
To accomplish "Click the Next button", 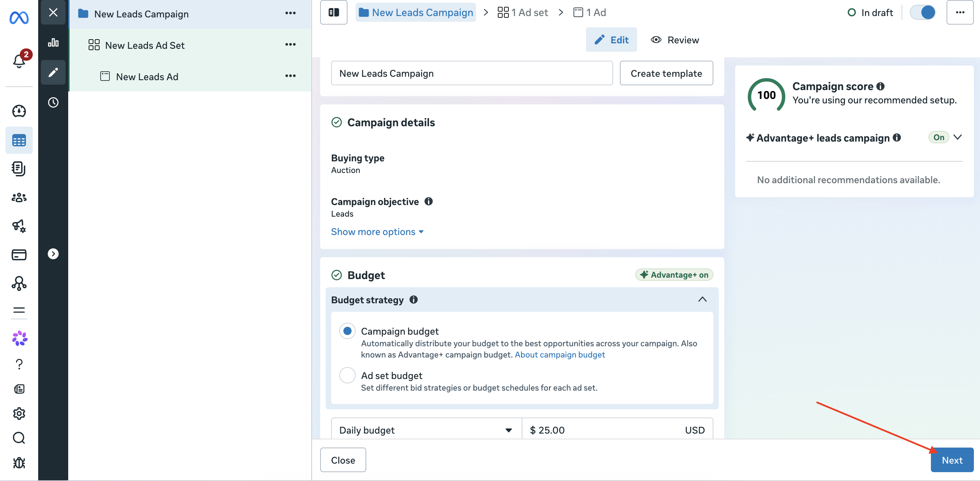I will (952, 460).
